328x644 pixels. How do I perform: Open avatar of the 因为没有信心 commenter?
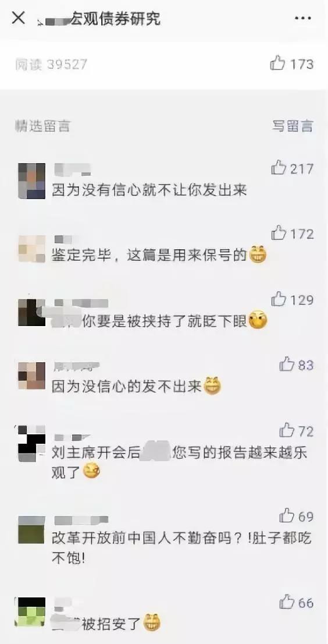[x=31, y=181]
